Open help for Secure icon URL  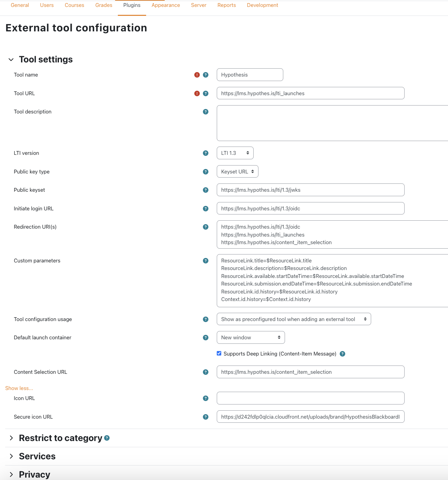[x=206, y=417]
